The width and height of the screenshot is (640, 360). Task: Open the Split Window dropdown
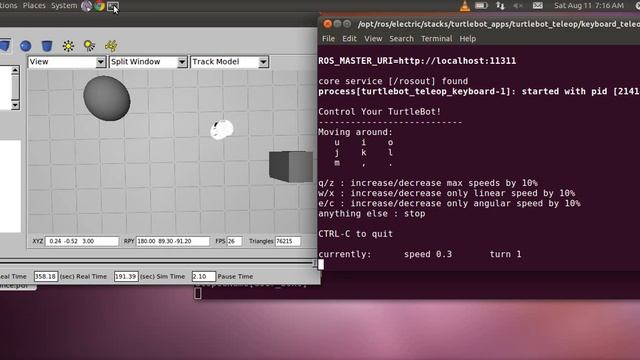point(148,62)
